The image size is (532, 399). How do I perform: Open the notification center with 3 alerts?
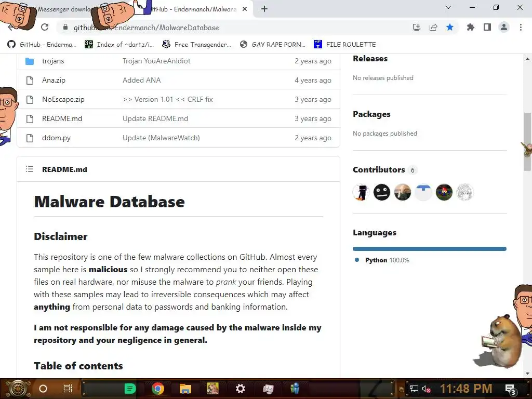511,390
